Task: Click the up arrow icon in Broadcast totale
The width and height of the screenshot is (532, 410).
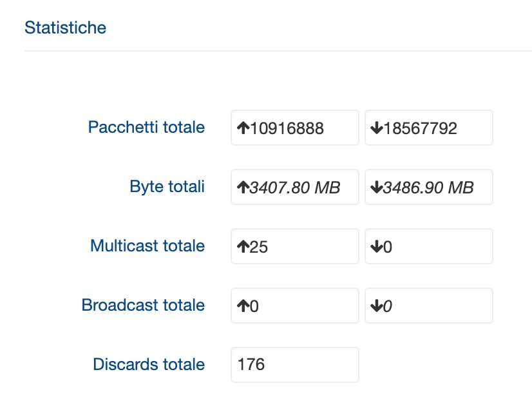Action: (x=243, y=306)
